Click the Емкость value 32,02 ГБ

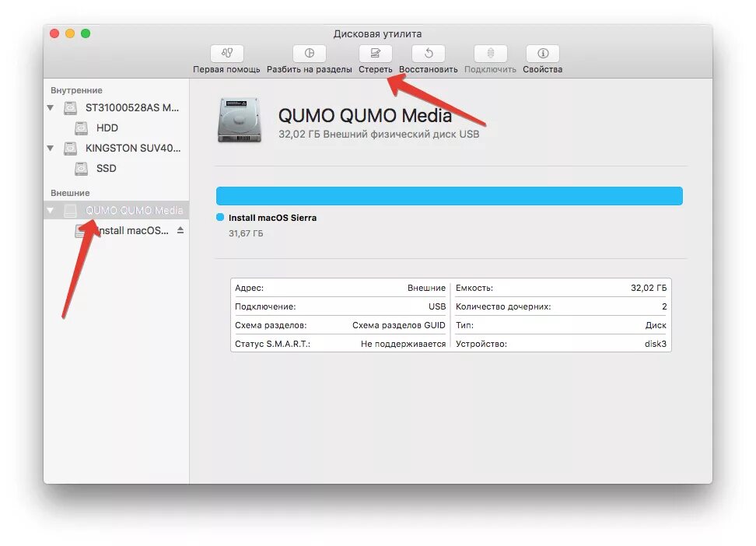click(x=649, y=288)
